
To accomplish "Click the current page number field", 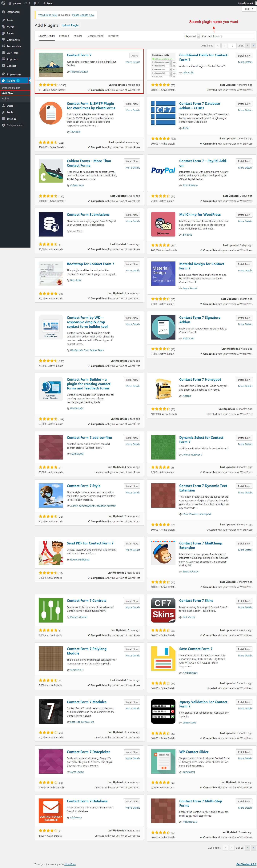I will click(232, 46).
